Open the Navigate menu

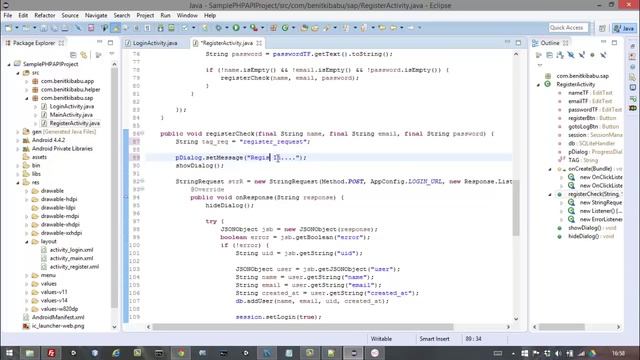coord(96,16)
